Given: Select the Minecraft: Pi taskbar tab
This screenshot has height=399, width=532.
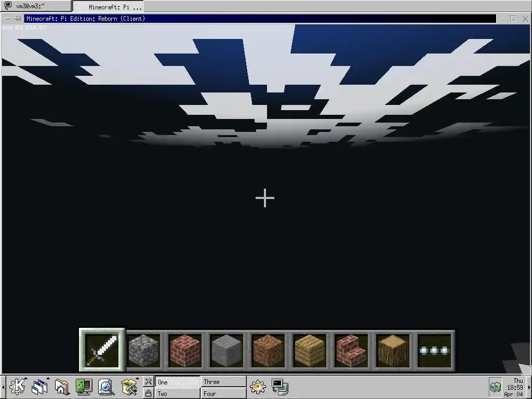Looking at the screenshot, I should tap(108, 6).
